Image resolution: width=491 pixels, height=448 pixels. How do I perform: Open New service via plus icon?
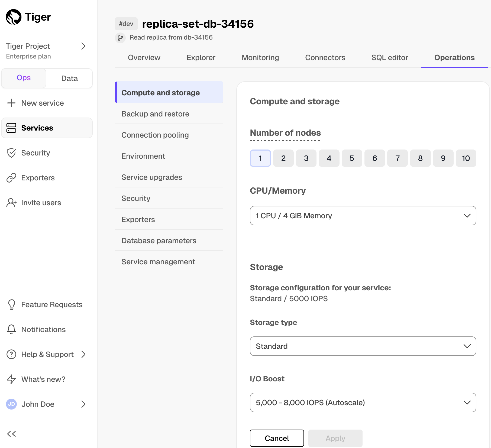(x=11, y=103)
